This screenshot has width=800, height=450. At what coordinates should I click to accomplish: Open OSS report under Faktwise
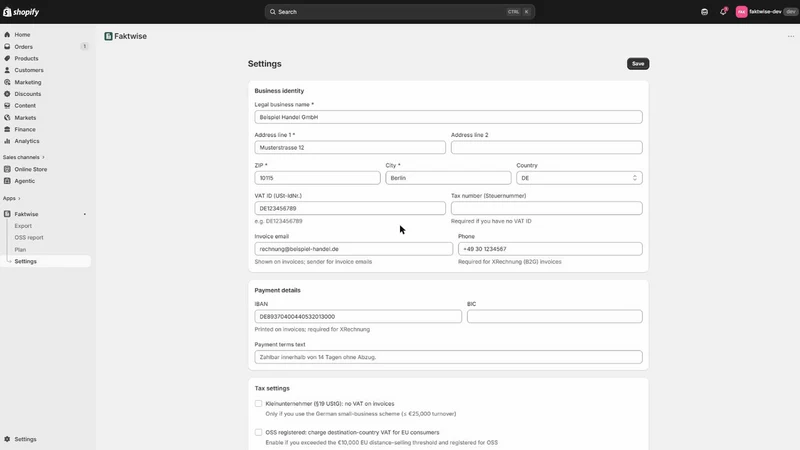pos(29,237)
